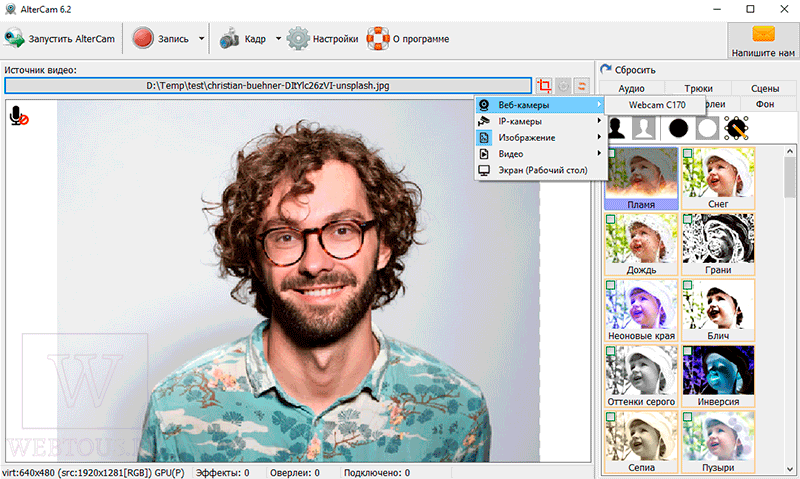Select the Сепия effect thumbnail
The width and height of the screenshot is (800, 479).
(641, 442)
